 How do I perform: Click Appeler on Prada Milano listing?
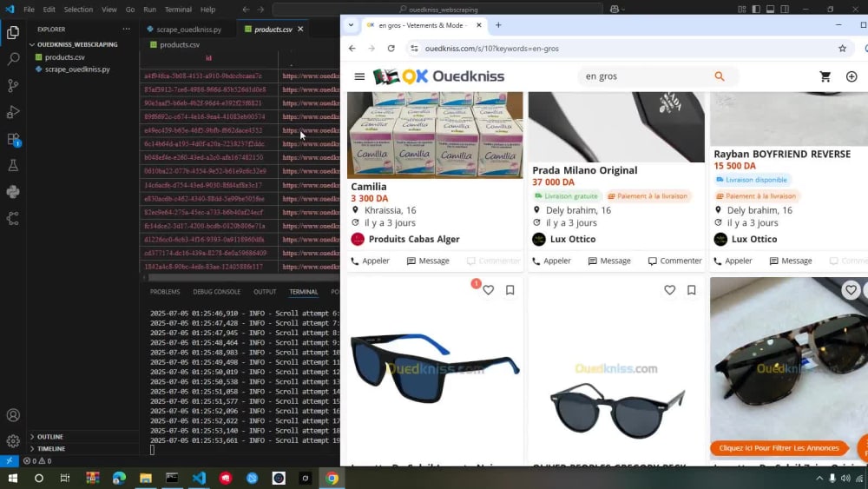click(551, 261)
